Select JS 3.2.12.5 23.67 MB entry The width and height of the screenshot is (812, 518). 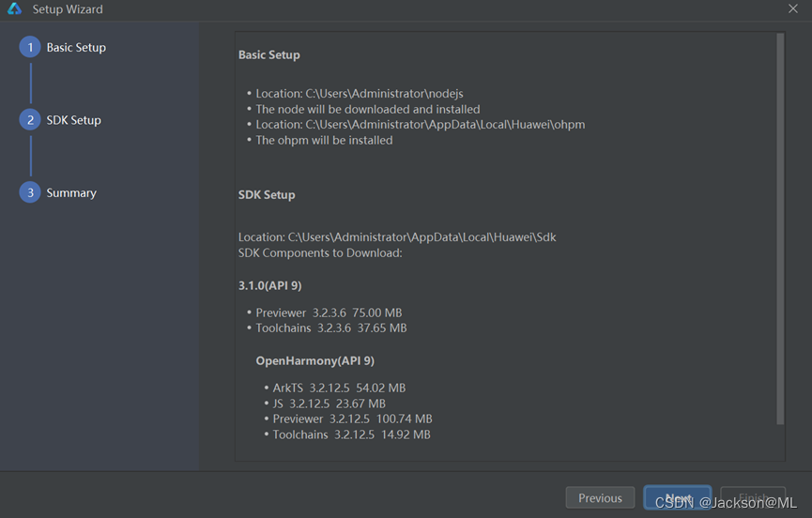[329, 404]
